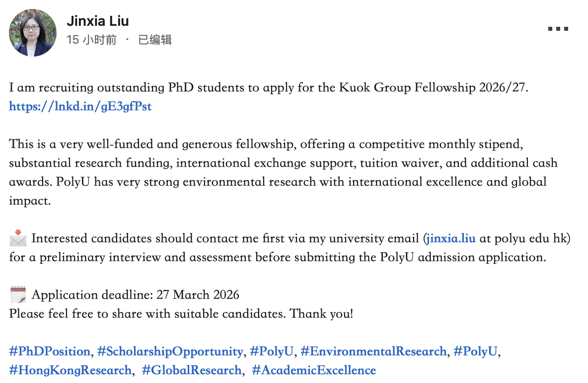Click the jinxia.liu email link
The image size is (588, 383).
451,238
